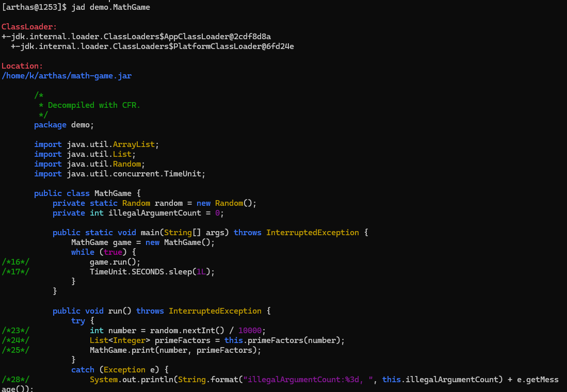Viewport: 567px width, 392px height.
Task: Click the 'game.run();' statement
Action: point(115,262)
